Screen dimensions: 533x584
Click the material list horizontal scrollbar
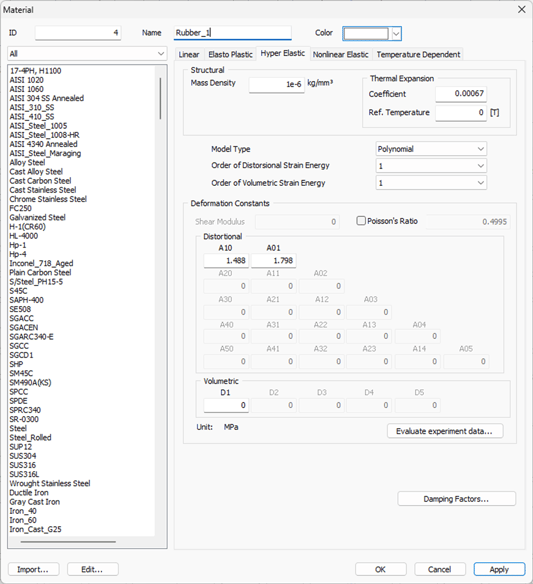coord(68,542)
